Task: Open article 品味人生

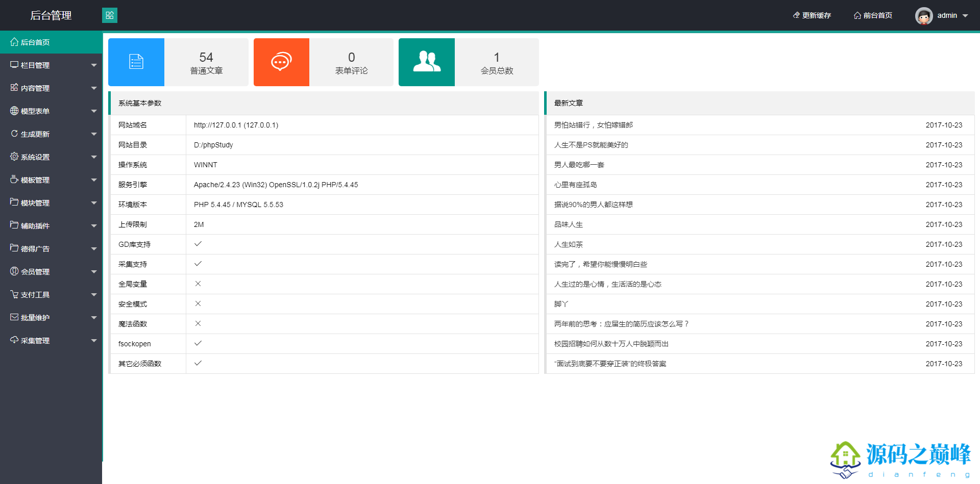Action: click(x=569, y=224)
